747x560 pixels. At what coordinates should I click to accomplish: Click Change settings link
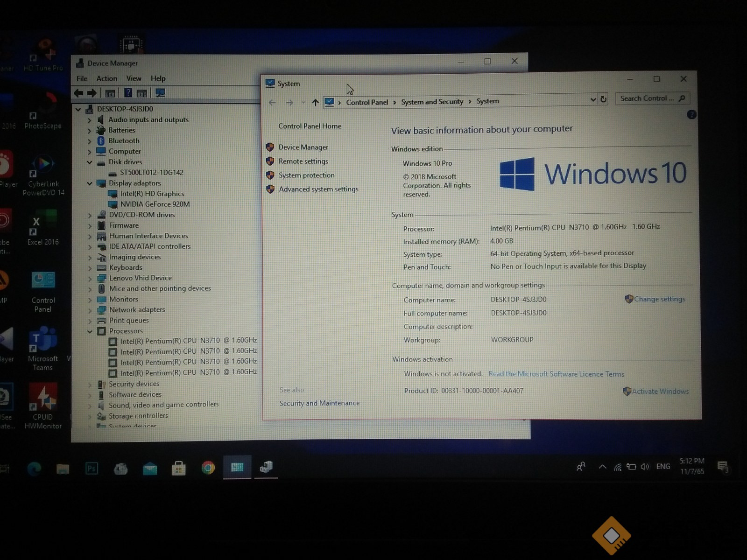click(x=660, y=299)
